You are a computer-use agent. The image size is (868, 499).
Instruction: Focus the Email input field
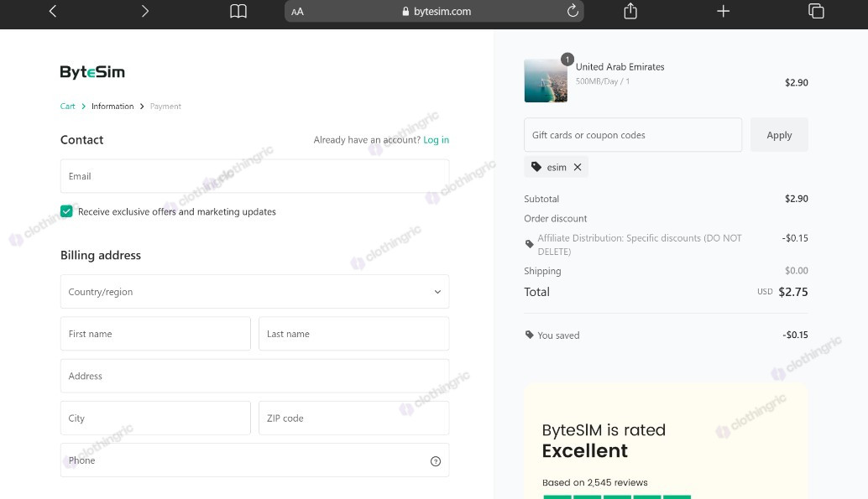pos(254,176)
